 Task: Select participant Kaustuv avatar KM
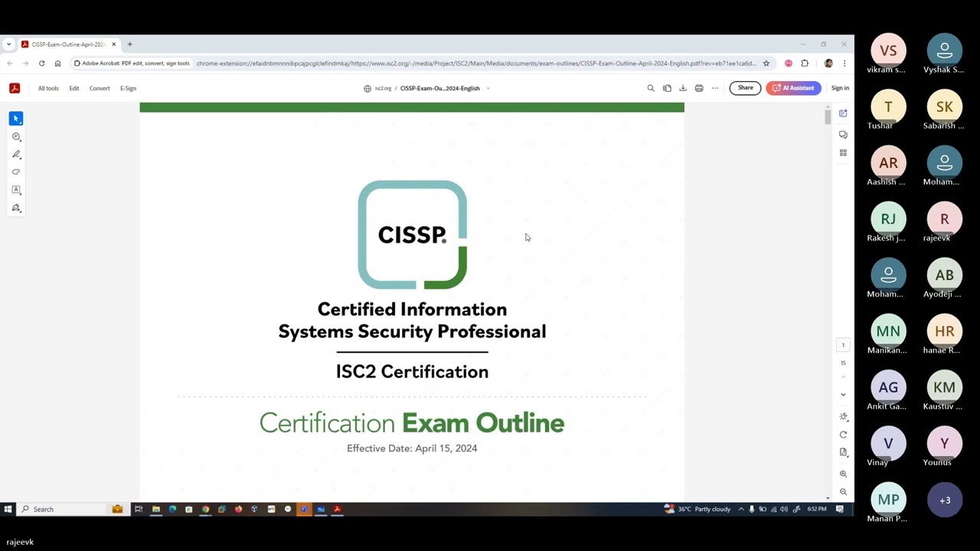pos(944,387)
